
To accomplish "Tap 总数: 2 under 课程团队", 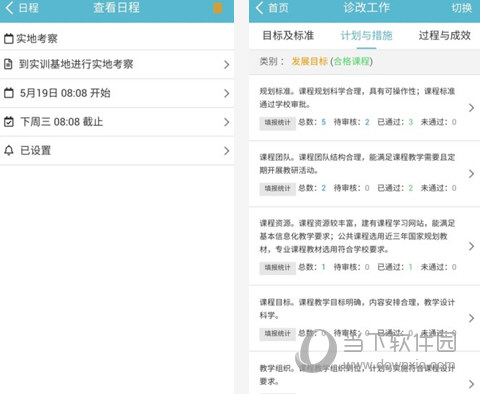I will (x=312, y=188).
